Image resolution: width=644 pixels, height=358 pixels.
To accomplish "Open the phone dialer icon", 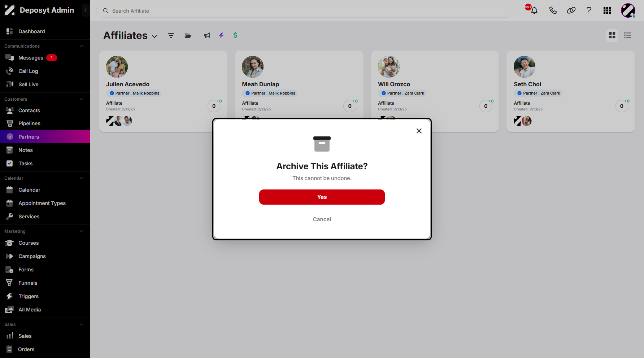I will pyautogui.click(x=553, y=10).
